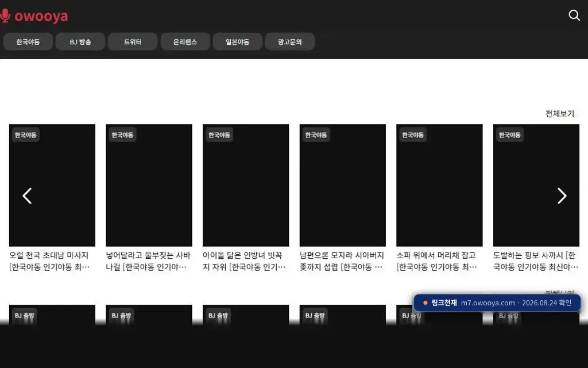Open the '도발하는 핑보' title text
The height and width of the screenshot is (368, 588).
coord(536,261)
